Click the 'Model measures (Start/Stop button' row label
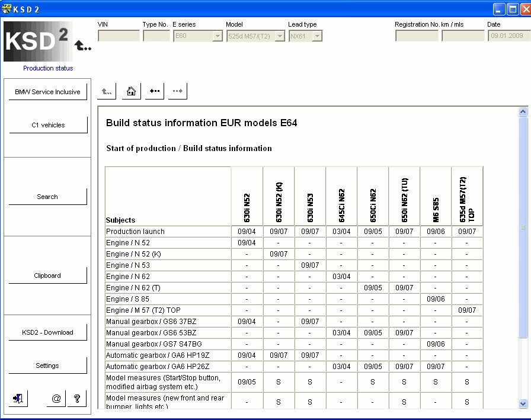 (x=163, y=382)
